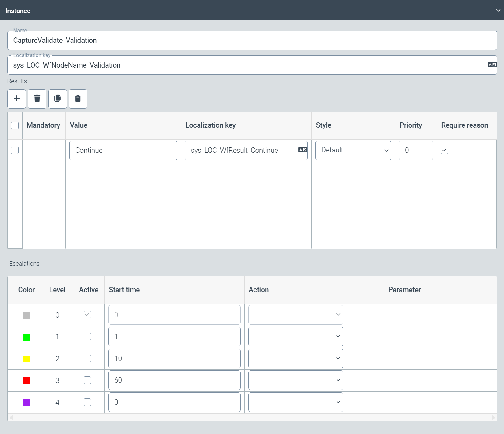Copy the results list
Screen dimensions: 504x434
point(57,99)
